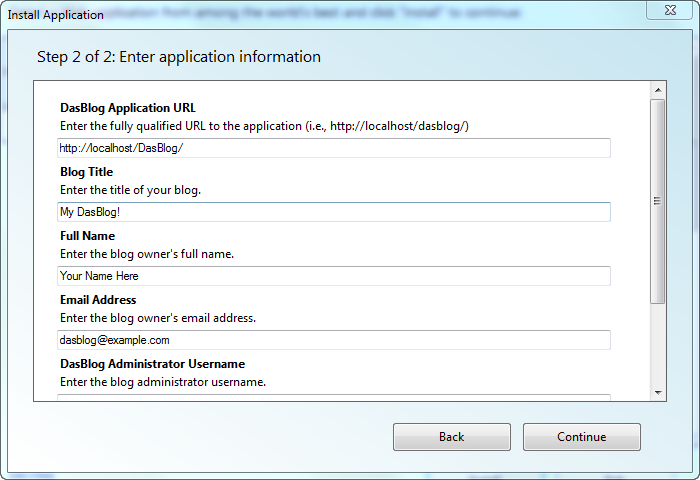
Task: Click the 'Step 2 of 2' heading
Action: tap(179, 57)
